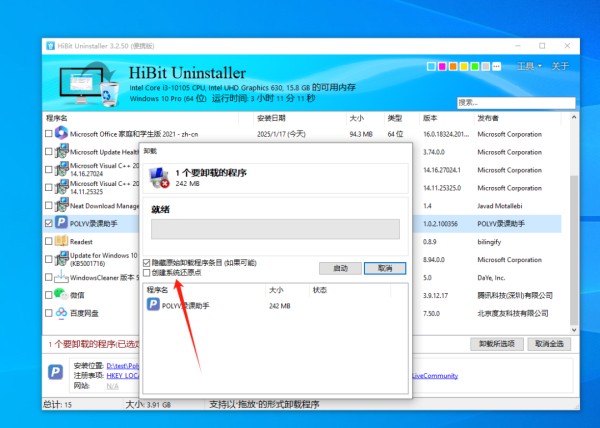Click the publisher 腾讯科技(深圳)有限公司
This screenshot has height=428, width=600.
(515, 295)
